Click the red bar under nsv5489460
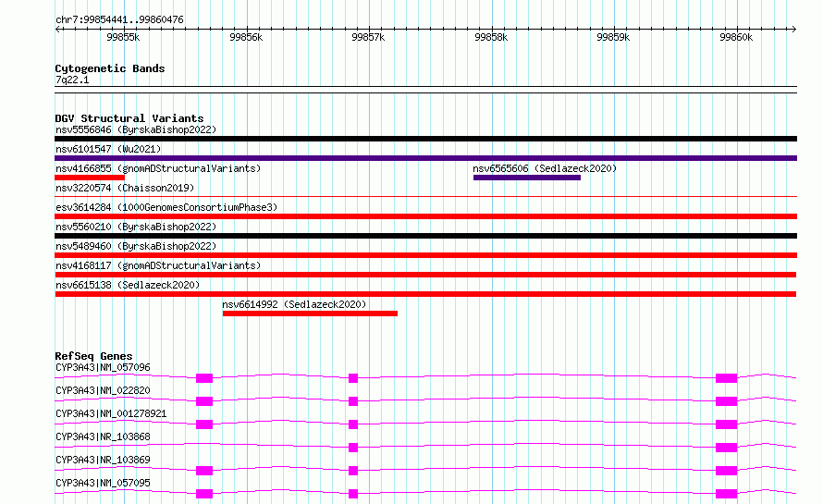Image resolution: width=823 pixels, height=504 pixels. click(425, 255)
